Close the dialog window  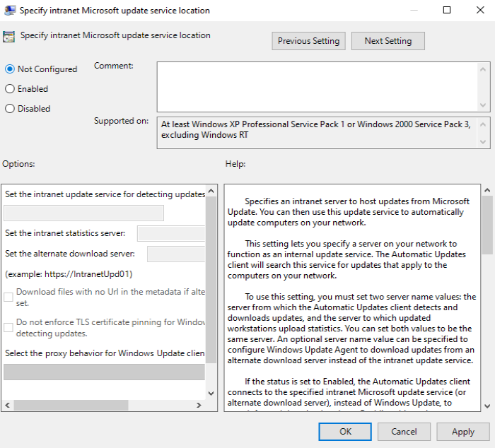coord(480,10)
